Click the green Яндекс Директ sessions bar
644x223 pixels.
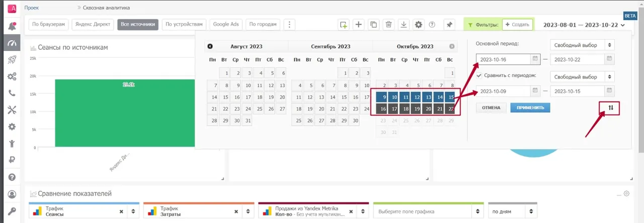[125, 113]
